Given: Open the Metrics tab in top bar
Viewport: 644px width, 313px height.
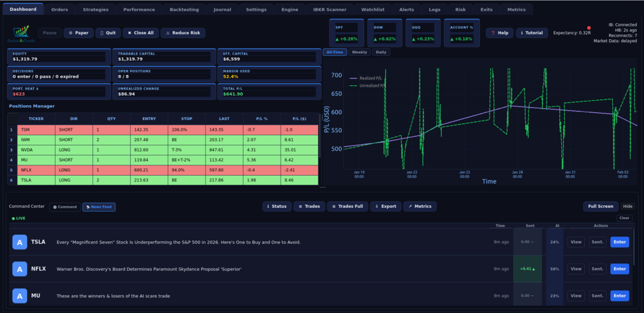Looking at the screenshot, I should [x=516, y=10].
